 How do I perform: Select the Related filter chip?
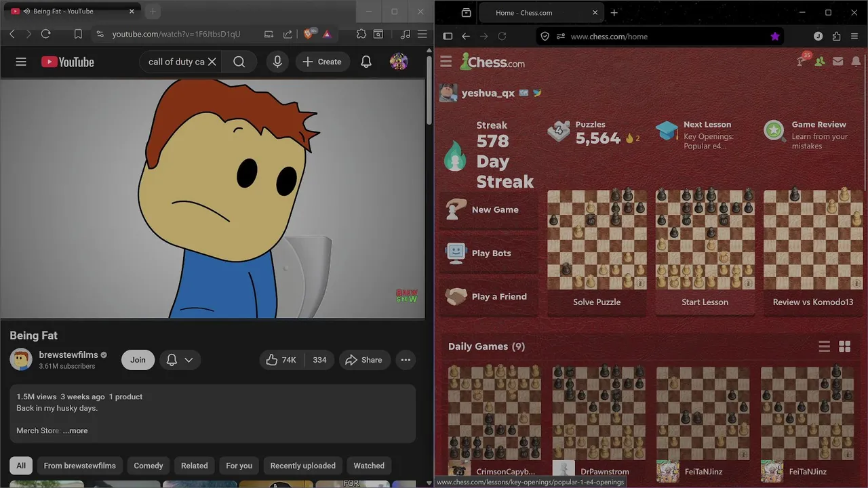195,466
